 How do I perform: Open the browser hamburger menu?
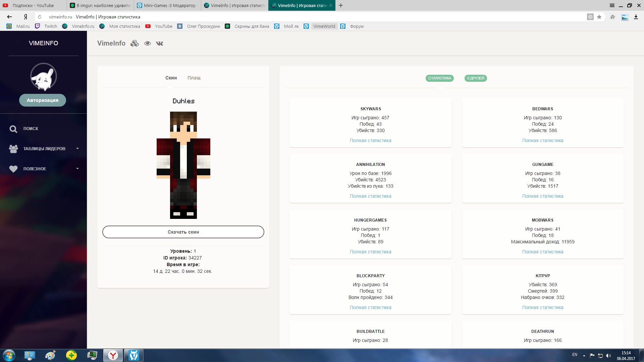pyautogui.click(x=612, y=5)
